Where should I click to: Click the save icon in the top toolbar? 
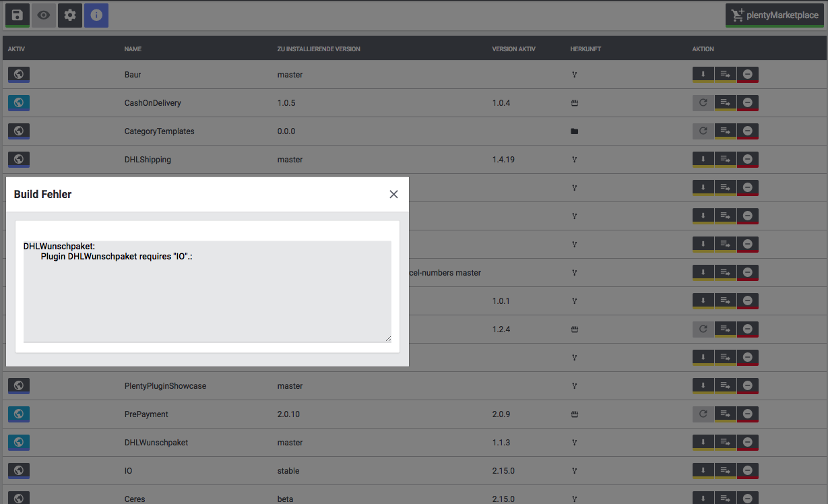18,15
